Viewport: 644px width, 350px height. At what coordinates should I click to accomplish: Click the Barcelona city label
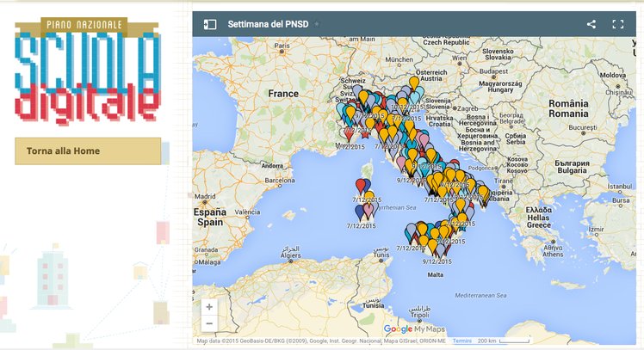(280, 180)
